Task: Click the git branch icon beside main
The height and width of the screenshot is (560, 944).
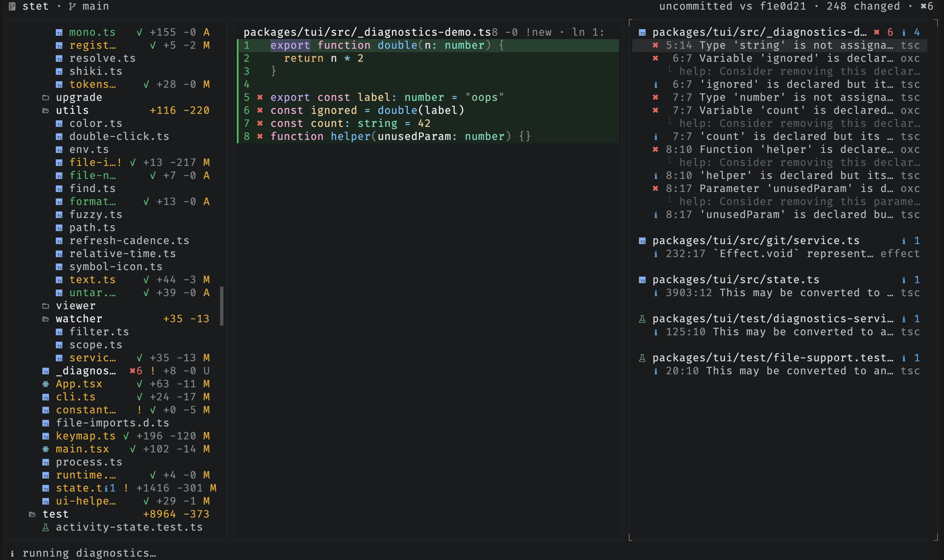Action: pyautogui.click(x=72, y=6)
